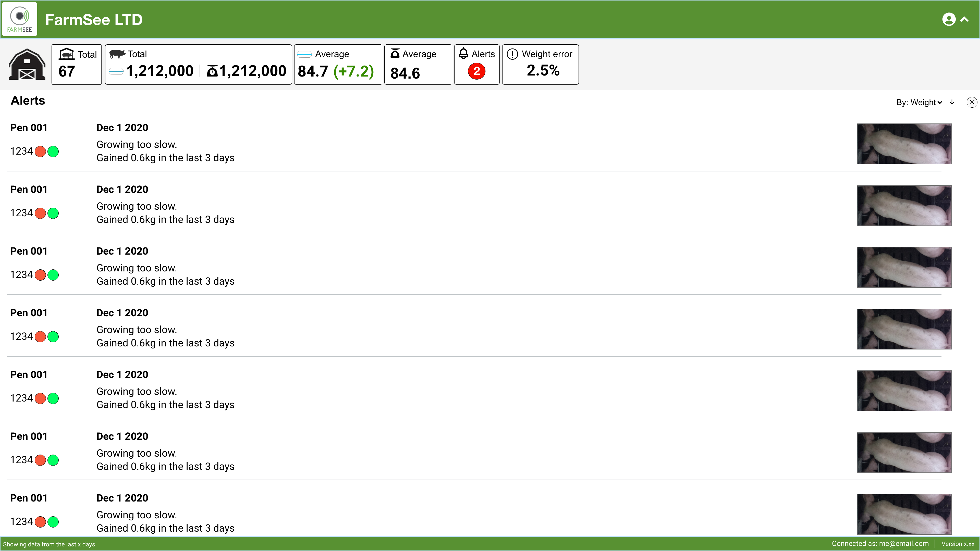Click green tag dot in third alert row
980x551 pixels.
pyautogui.click(x=53, y=275)
